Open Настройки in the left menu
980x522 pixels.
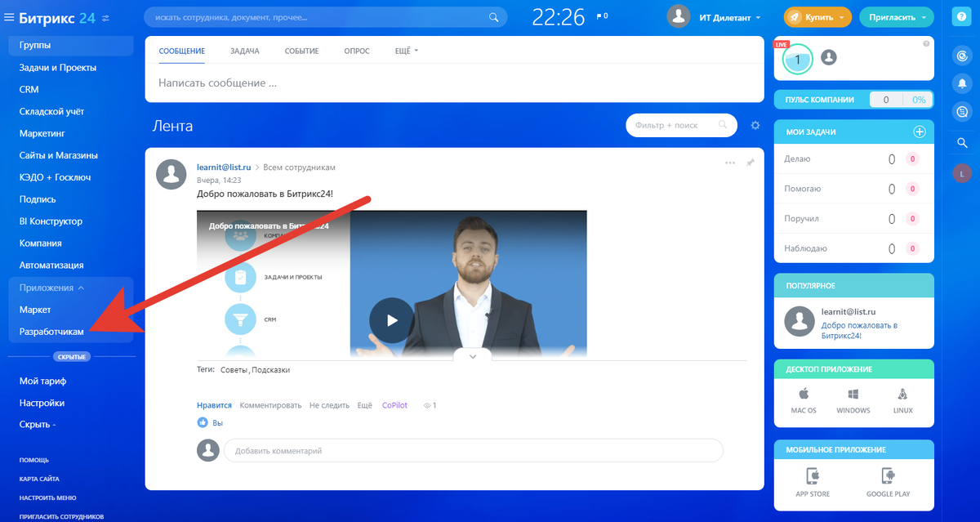[x=42, y=403]
